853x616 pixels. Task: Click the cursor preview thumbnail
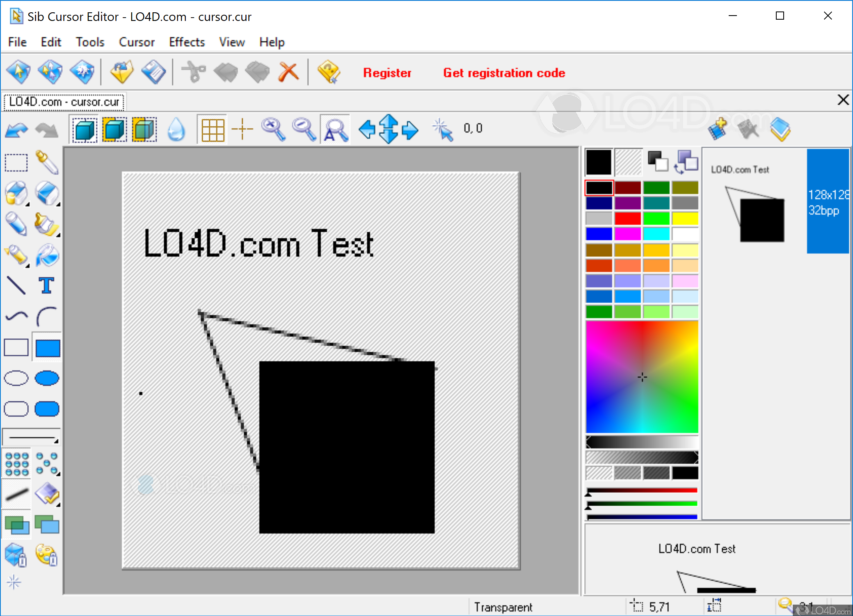point(754,201)
